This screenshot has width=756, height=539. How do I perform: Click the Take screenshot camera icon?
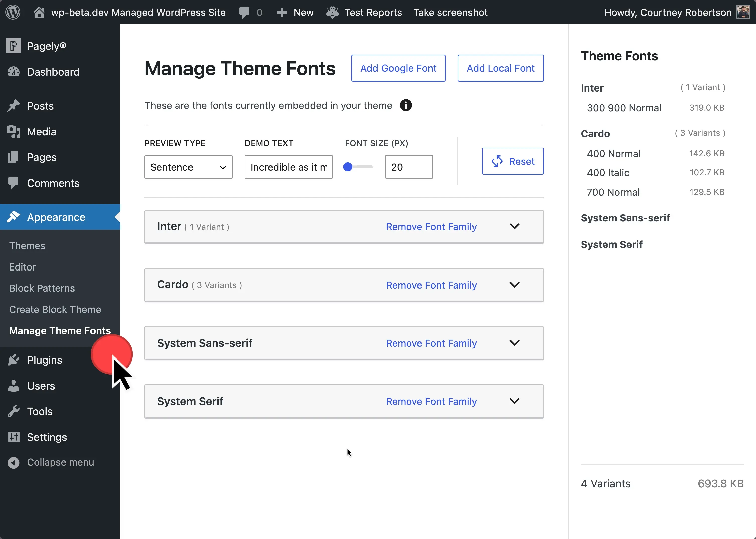click(x=451, y=12)
